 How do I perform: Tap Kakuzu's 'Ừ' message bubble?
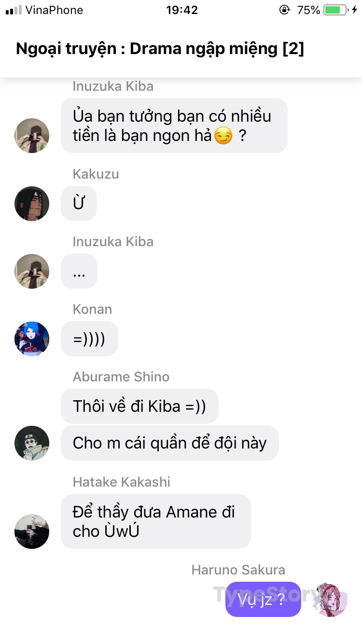coord(79,204)
